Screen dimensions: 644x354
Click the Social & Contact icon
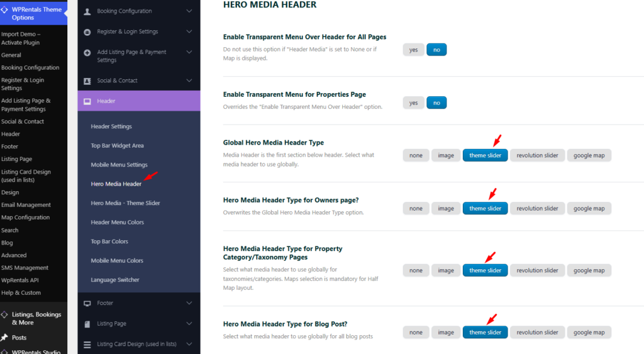pyautogui.click(x=87, y=81)
